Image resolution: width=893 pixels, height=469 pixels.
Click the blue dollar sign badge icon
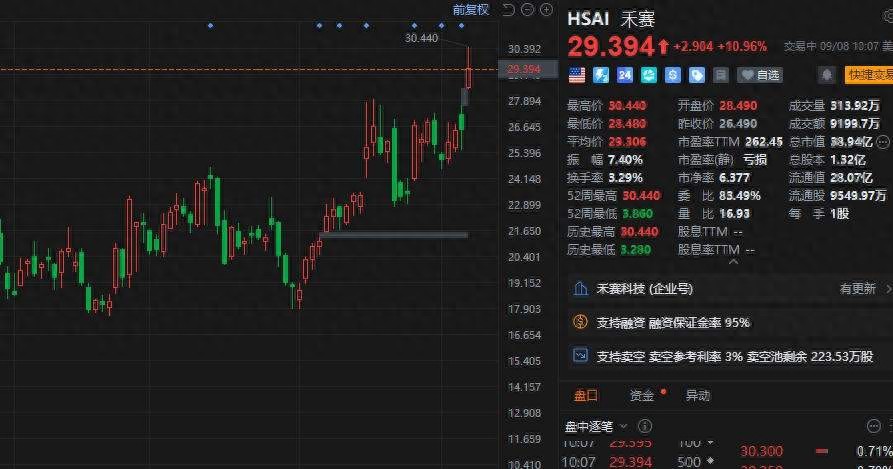coord(673,75)
